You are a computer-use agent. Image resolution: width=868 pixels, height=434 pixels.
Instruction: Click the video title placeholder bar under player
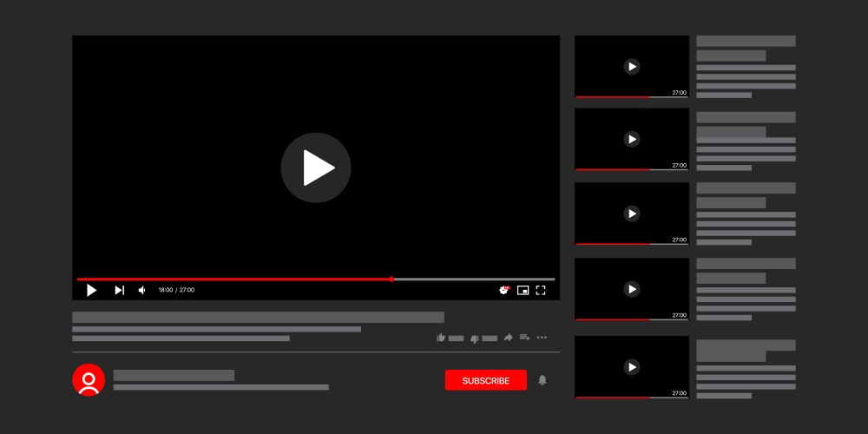[x=258, y=317]
